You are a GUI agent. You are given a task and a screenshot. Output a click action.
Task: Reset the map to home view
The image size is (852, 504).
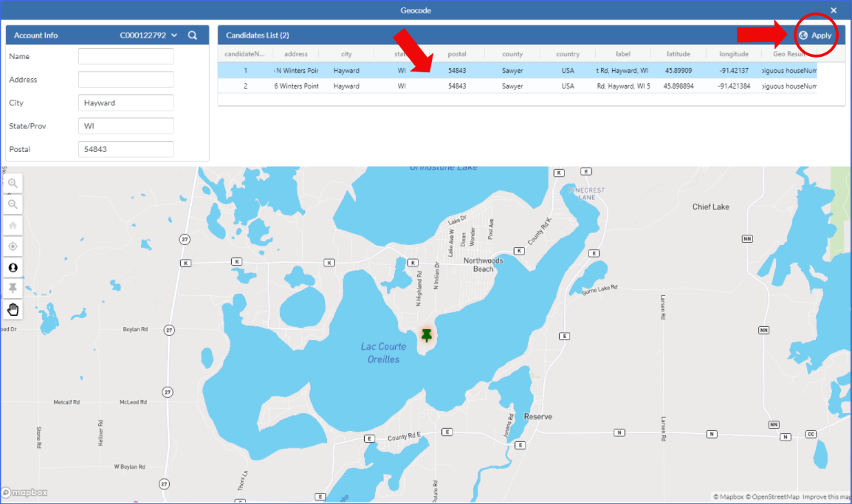click(13, 225)
